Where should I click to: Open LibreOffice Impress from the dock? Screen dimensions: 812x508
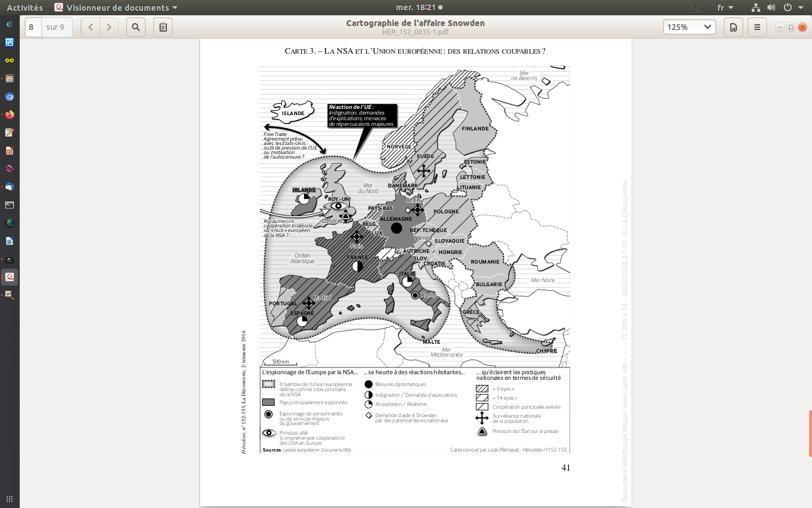(x=10, y=151)
